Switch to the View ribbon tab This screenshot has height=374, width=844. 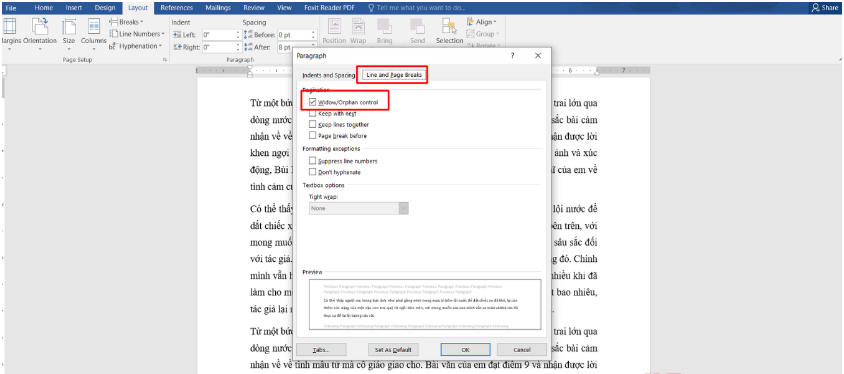284,8
